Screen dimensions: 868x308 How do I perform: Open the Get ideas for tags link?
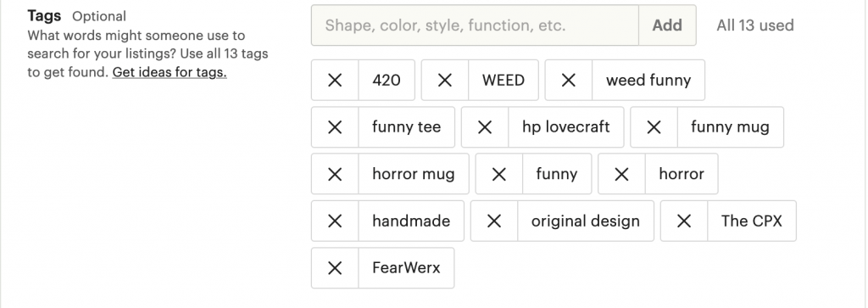170,72
